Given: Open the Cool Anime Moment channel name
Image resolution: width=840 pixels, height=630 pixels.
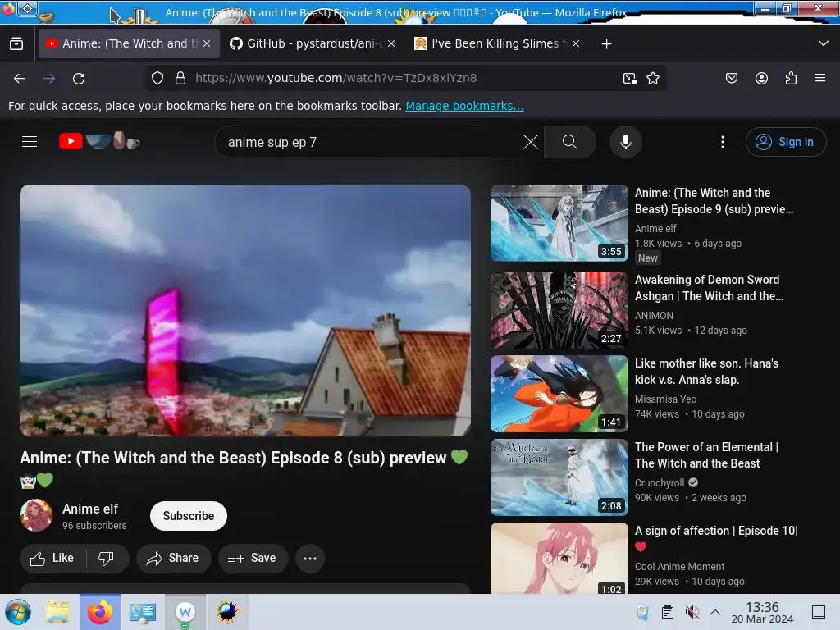Looking at the screenshot, I should click(679, 566).
